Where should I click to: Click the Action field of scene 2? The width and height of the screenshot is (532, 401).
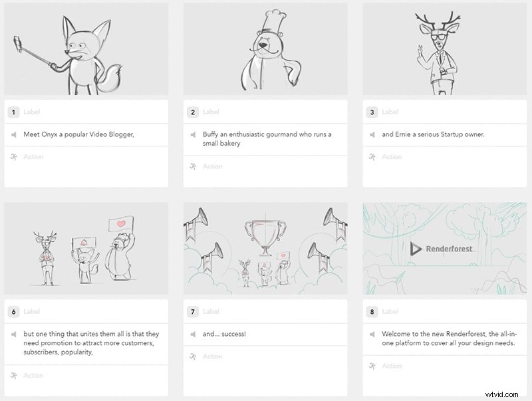[213, 166]
